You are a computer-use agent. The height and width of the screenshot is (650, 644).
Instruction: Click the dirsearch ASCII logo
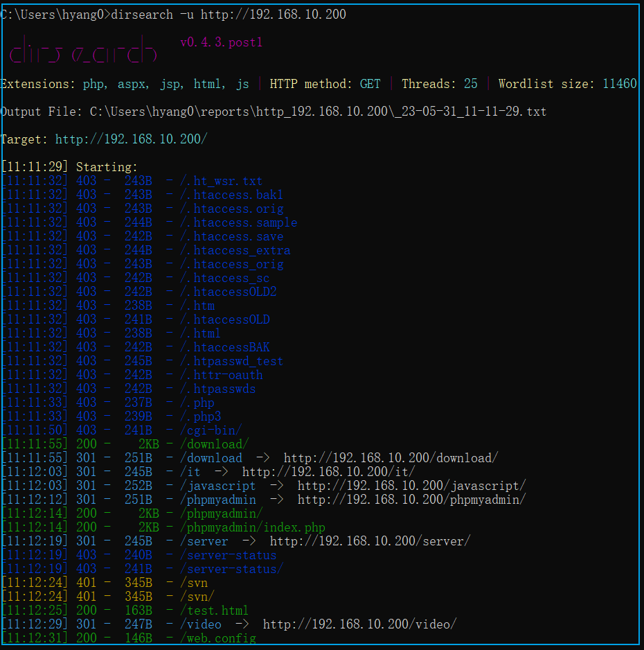pyautogui.click(x=83, y=49)
